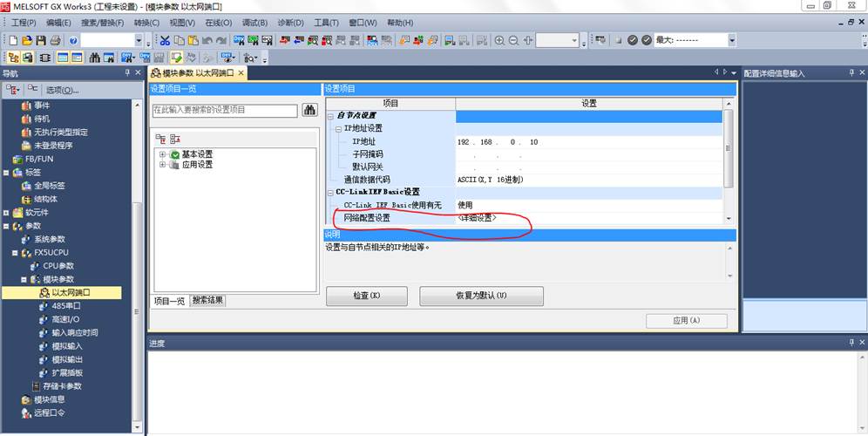Click the Save project icon in toolbar
This screenshot has width=868, height=436.
tap(41, 40)
